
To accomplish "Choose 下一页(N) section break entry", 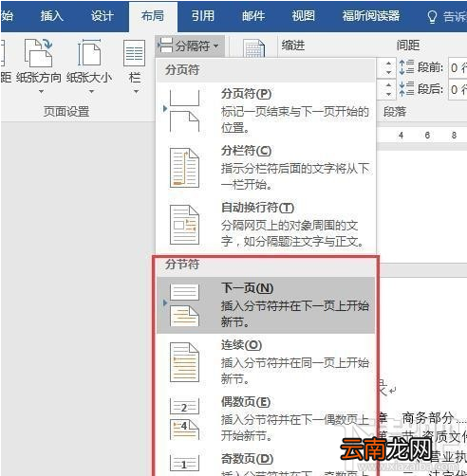I will (x=266, y=305).
